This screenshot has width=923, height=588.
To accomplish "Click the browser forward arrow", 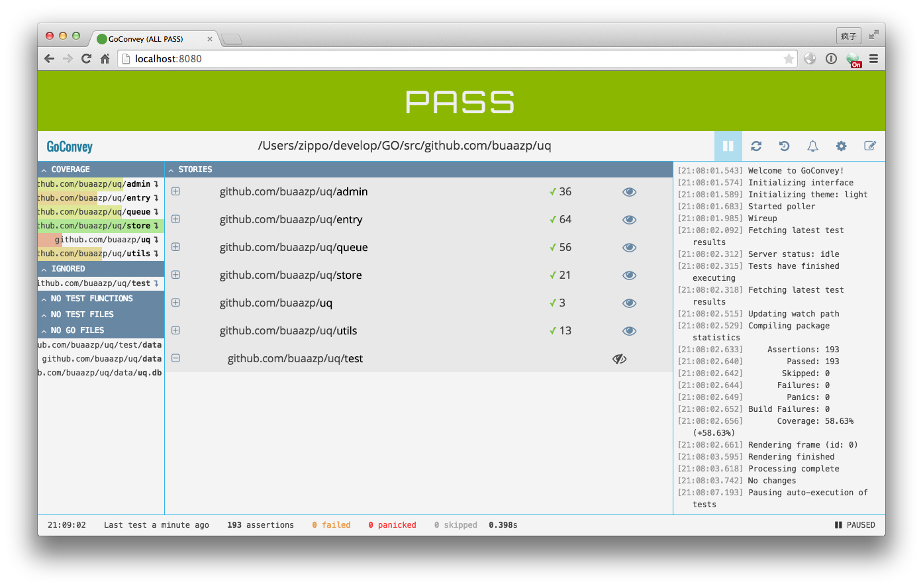I will tap(68, 59).
